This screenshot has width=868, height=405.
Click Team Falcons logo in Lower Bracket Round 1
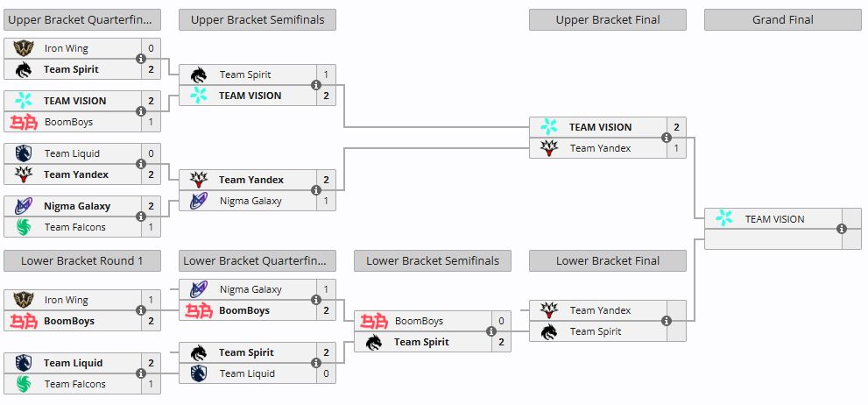tap(24, 384)
